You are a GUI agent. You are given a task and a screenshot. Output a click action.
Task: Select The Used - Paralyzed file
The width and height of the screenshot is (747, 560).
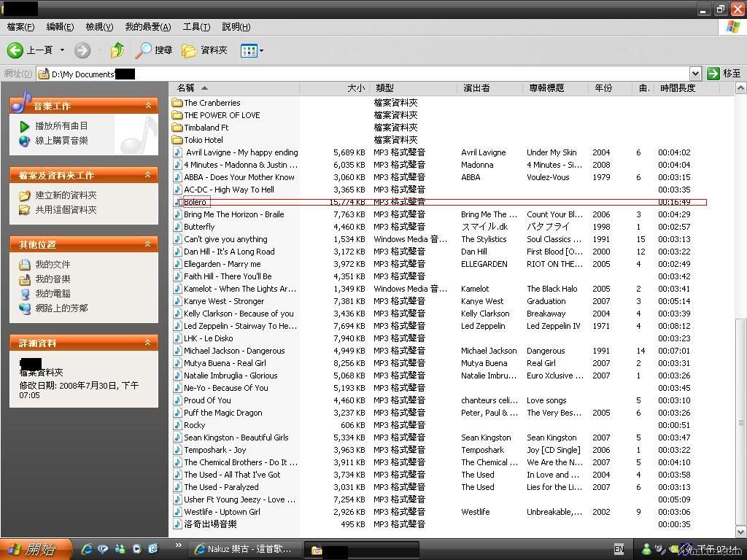[221, 487]
